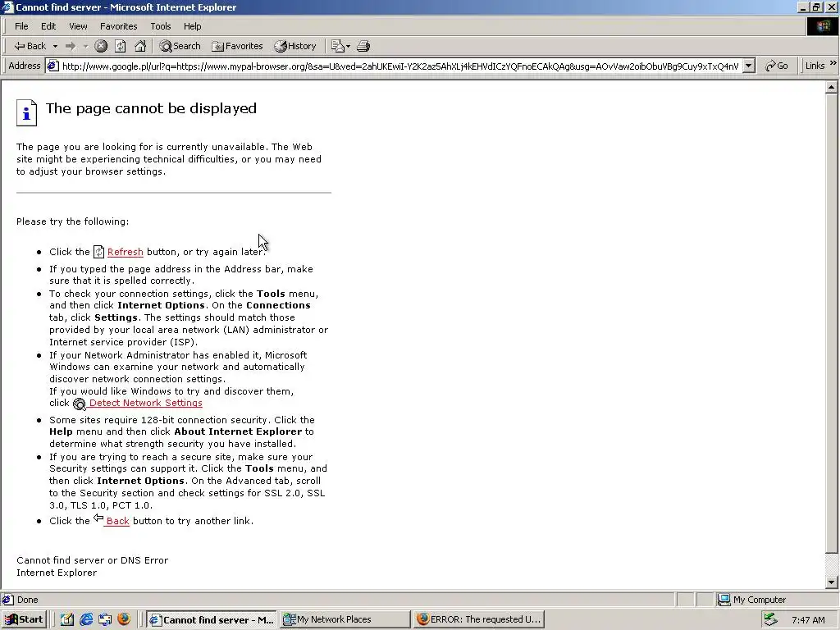This screenshot has height=630, width=840.
Task: Open the Help menu
Action: pyautogui.click(x=192, y=26)
